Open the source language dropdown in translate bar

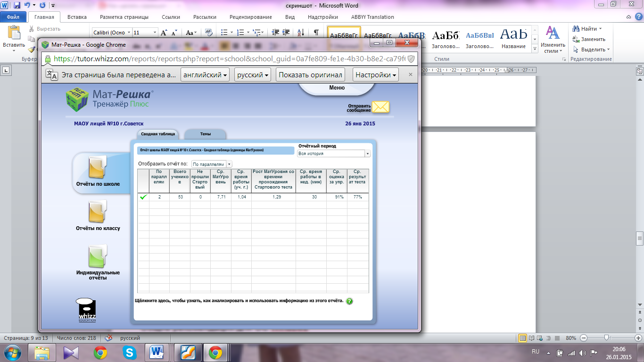[x=206, y=74]
